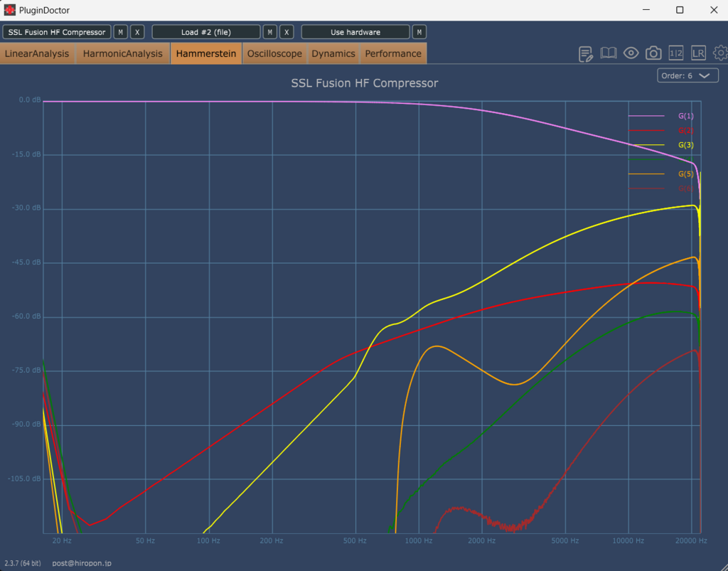
Task: Click the version text 2.3.7 (64 bit)
Action: click(23, 563)
